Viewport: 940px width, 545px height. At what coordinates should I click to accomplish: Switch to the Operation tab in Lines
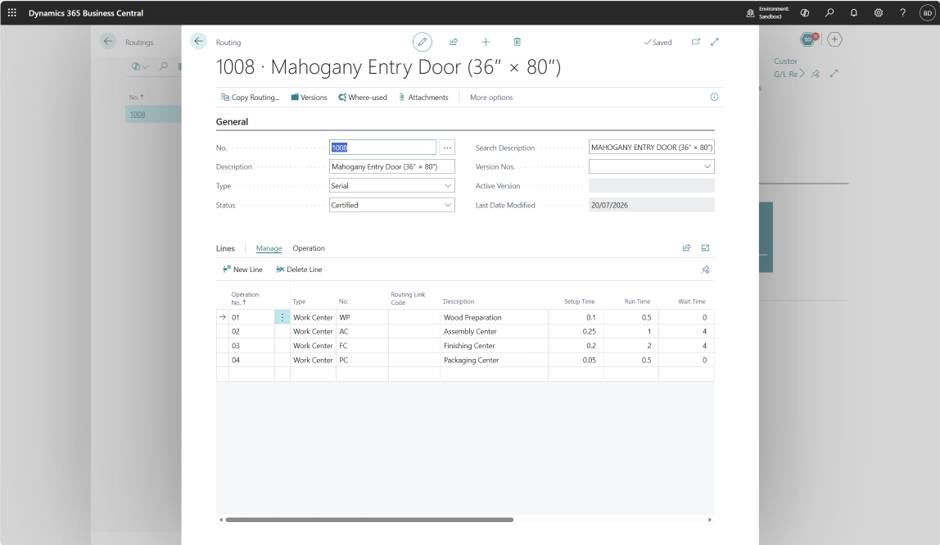click(309, 248)
